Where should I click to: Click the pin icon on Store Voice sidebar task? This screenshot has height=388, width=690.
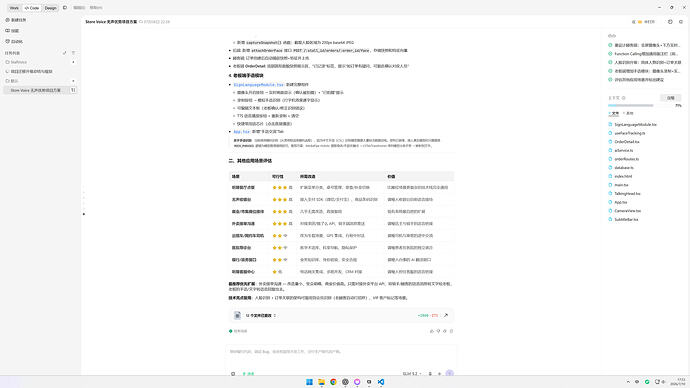[73, 90]
